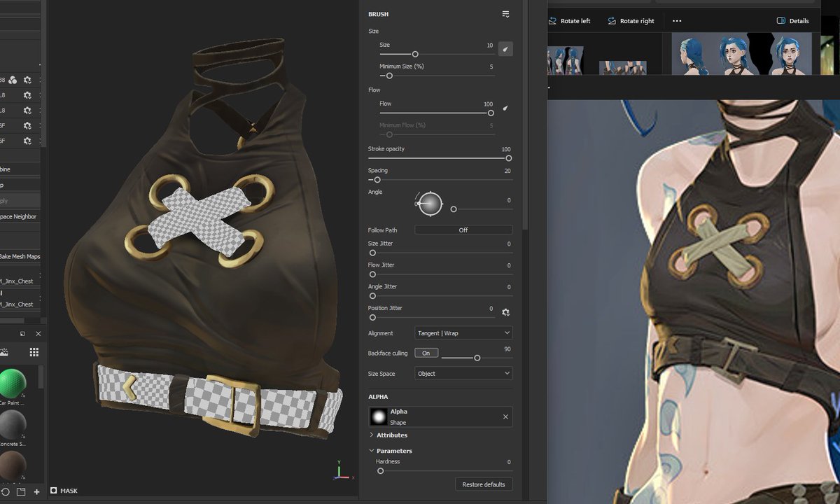Click Rotate right in the Photos window

[631, 21]
